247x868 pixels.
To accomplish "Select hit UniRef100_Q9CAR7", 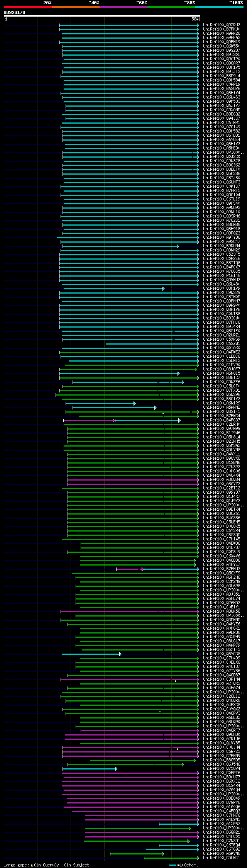I will click(222, 63).
